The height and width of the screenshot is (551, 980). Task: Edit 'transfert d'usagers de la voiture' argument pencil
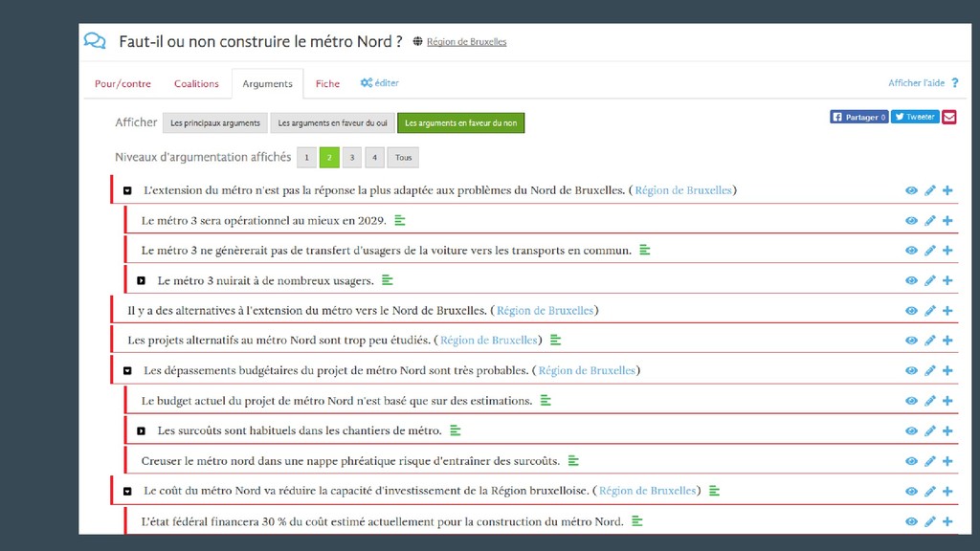pos(930,251)
